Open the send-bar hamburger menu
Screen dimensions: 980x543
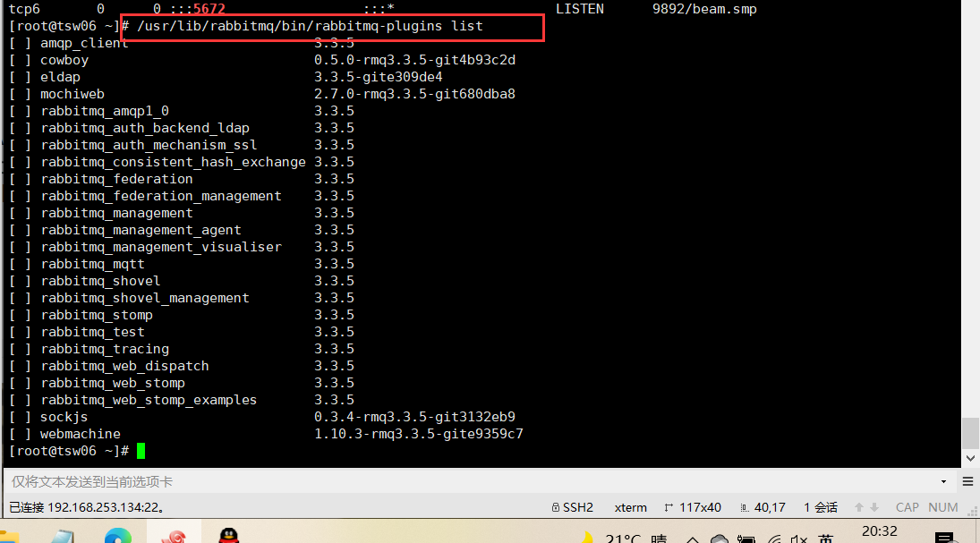coord(967,482)
